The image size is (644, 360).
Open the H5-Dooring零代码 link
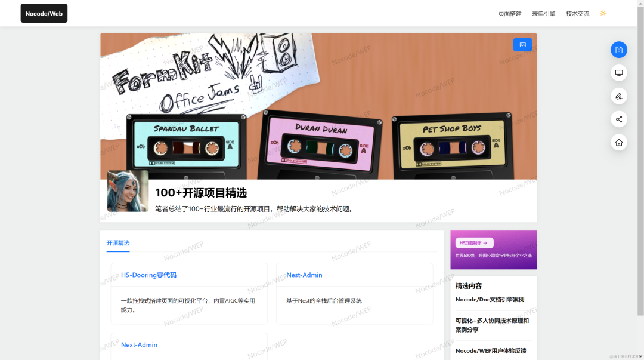tap(148, 275)
